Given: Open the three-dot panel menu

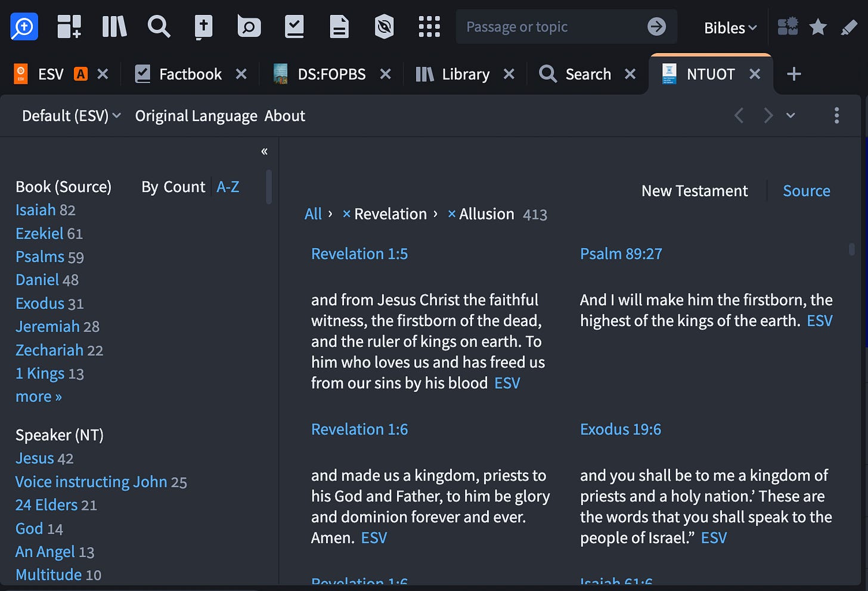Looking at the screenshot, I should tap(837, 116).
